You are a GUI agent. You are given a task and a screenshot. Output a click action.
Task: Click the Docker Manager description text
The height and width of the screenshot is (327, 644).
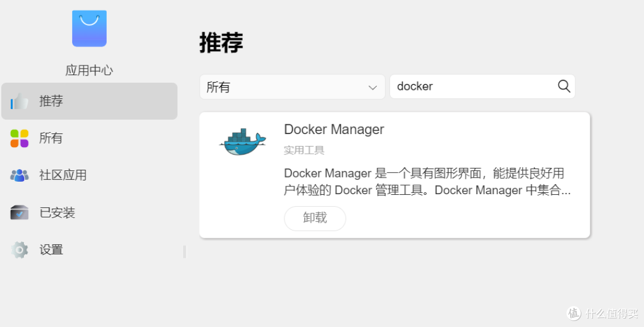coord(427,182)
